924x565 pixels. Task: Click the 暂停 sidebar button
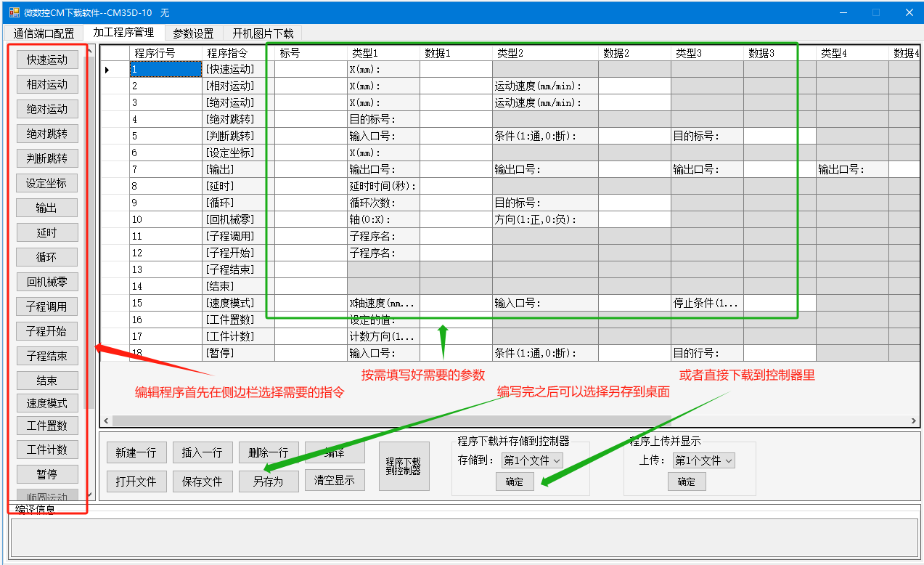pos(47,474)
